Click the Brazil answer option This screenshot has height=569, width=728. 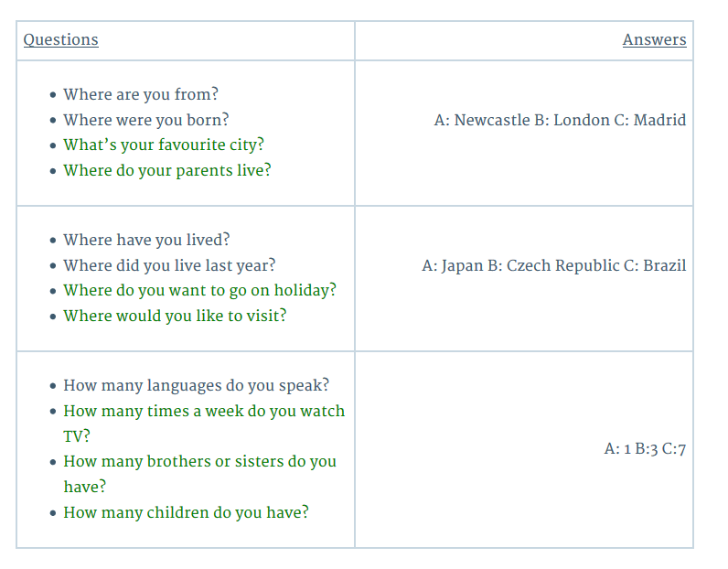(664, 265)
